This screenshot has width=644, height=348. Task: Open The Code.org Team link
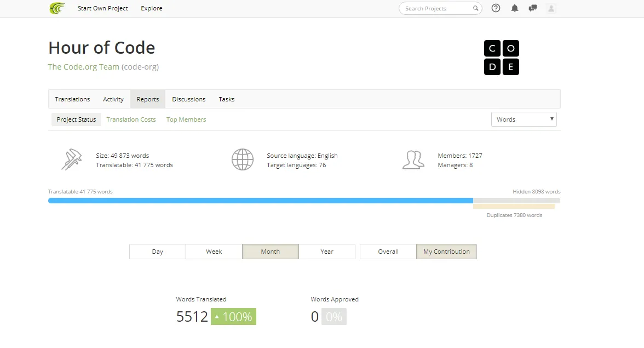tap(83, 67)
